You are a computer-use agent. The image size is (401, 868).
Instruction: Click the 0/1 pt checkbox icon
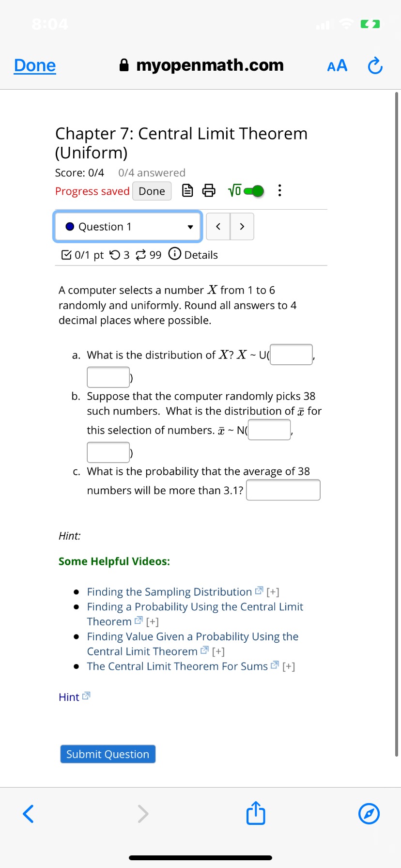click(66, 254)
